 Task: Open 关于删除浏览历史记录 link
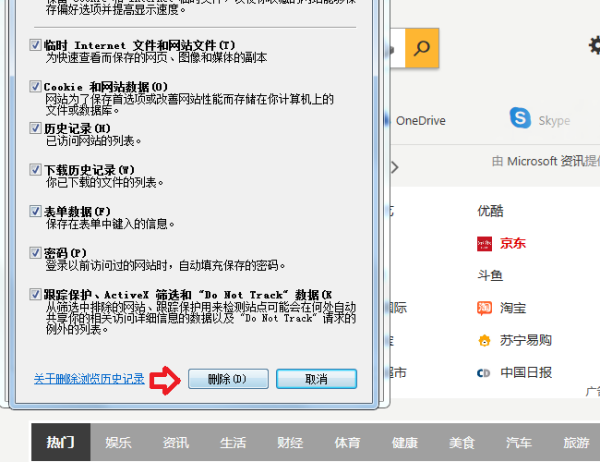coord(89,379)
